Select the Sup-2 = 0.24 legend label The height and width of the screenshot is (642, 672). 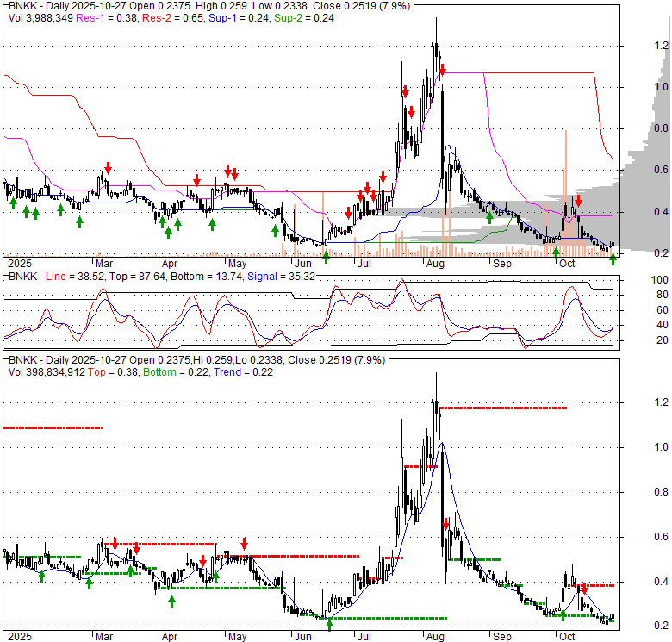click(304, 18)
